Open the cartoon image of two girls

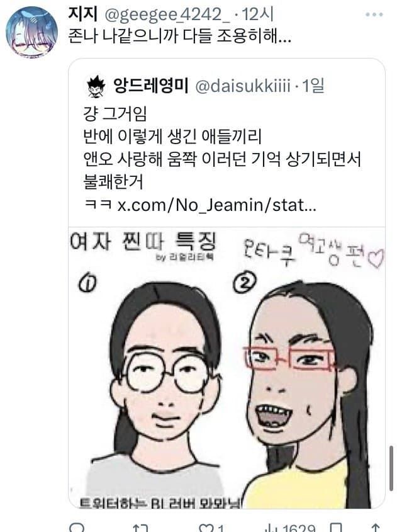[x=226, y=368]
